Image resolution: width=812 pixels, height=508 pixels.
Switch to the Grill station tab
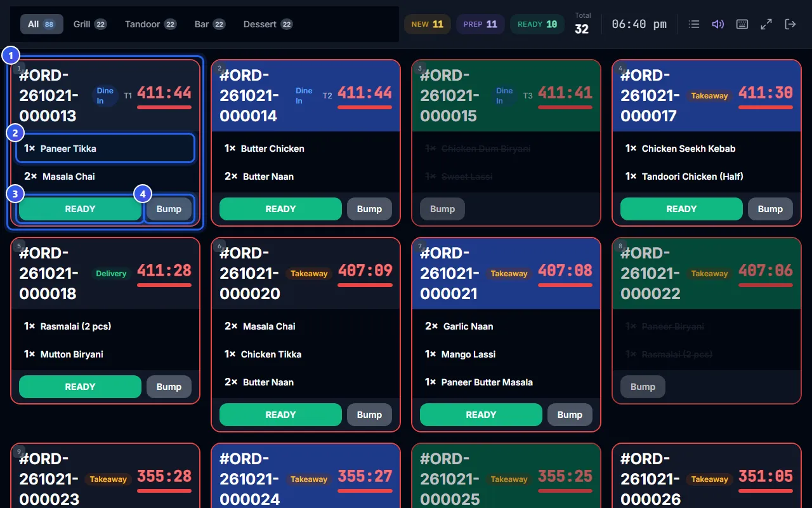90,24
